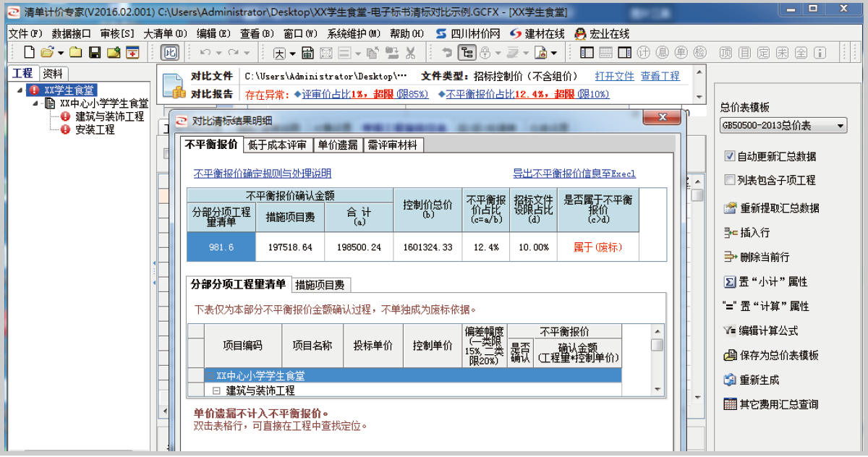Open the 审核[S] menu
Image resolution: width=868 pixels, height=457 pixels.
point(117,34)
